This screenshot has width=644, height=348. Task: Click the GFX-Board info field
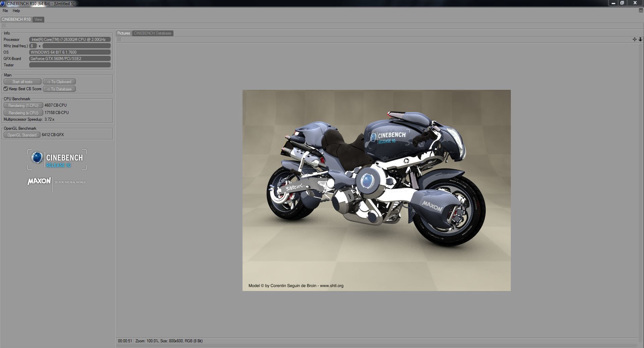[x=70, y=59]
